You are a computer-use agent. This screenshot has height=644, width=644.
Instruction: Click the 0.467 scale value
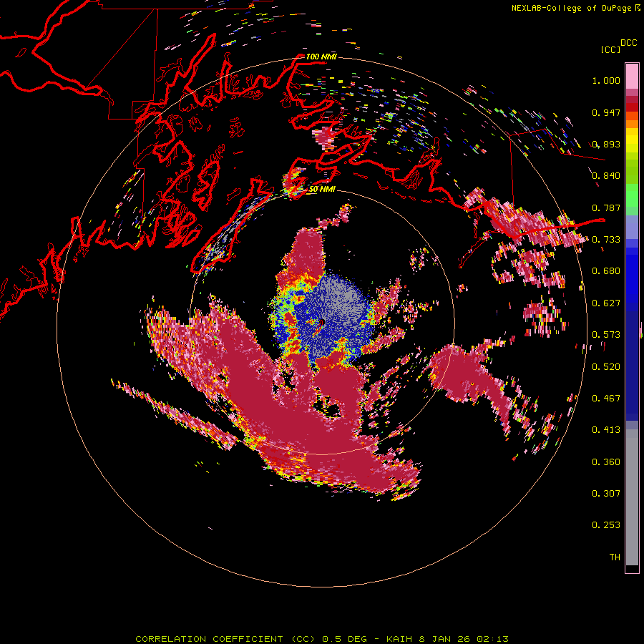(x=606, y=399)
